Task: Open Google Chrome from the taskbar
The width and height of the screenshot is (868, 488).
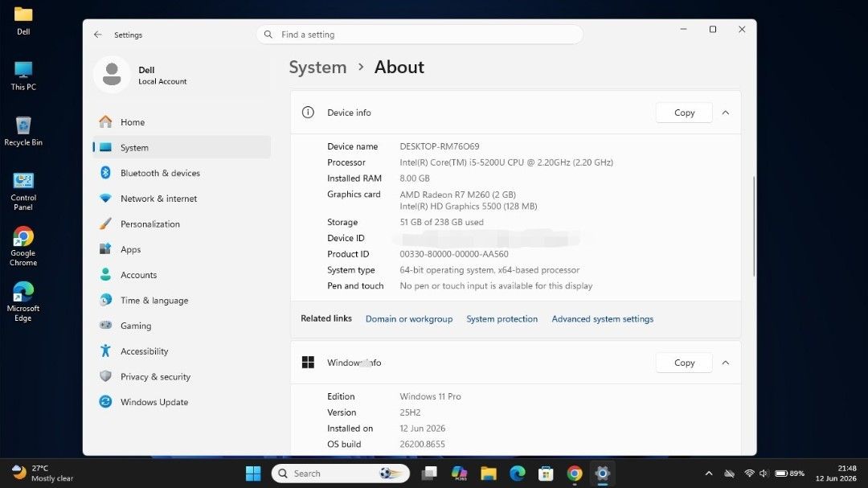Action: (x=575, y=473)
